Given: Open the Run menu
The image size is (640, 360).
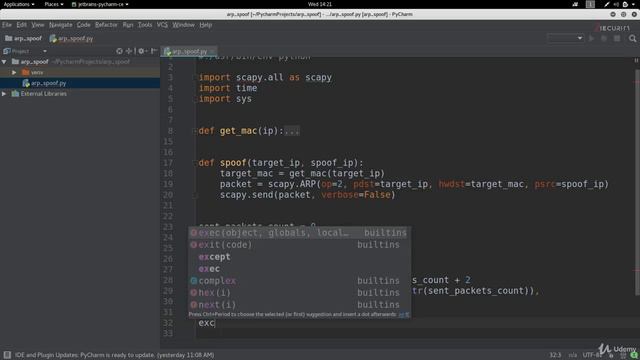Looking at the screenshot, I should 128,25.
